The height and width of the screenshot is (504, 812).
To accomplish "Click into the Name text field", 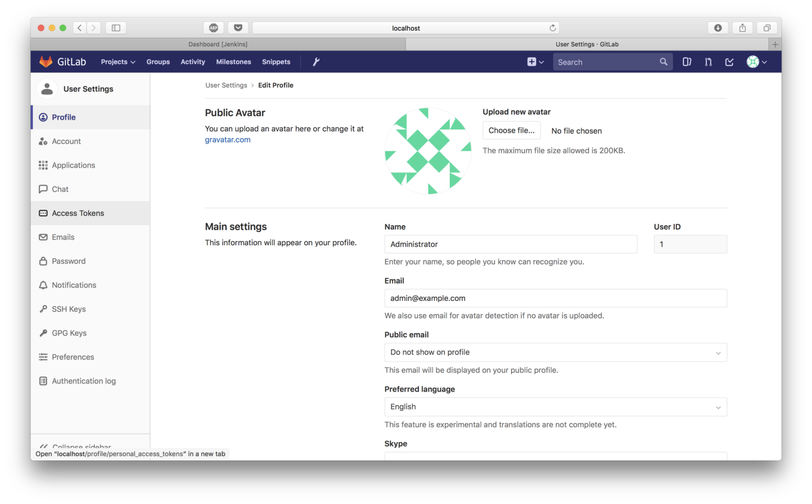I will point(511,244).
